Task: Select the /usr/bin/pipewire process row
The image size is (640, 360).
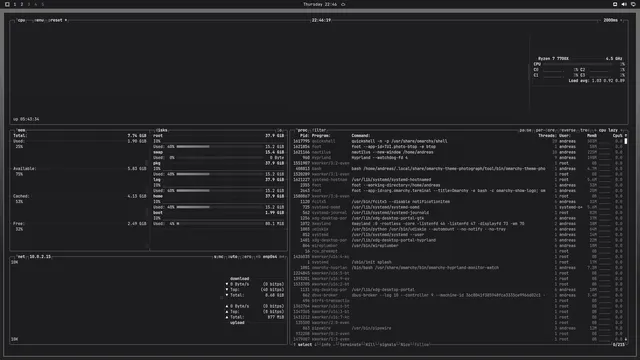Action: pyautogui.click(x=458, y=328)
